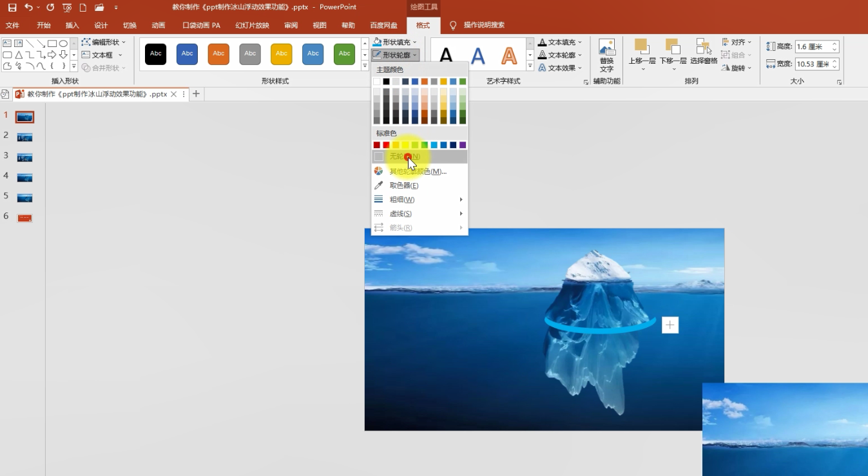868x476 pixels.
Task: Switch to the 动画 ribbon tab
Action: coord(159,25)
